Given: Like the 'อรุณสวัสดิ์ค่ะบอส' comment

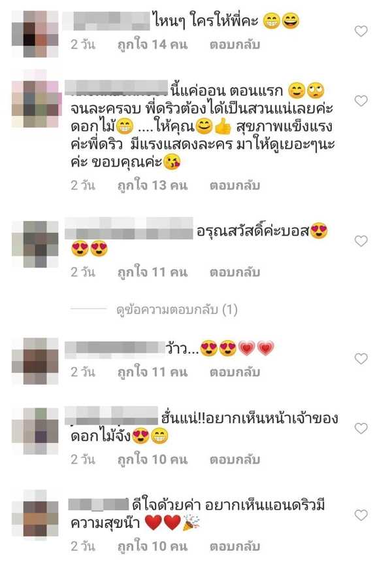Looking at the screenshot, I should 361,241.
